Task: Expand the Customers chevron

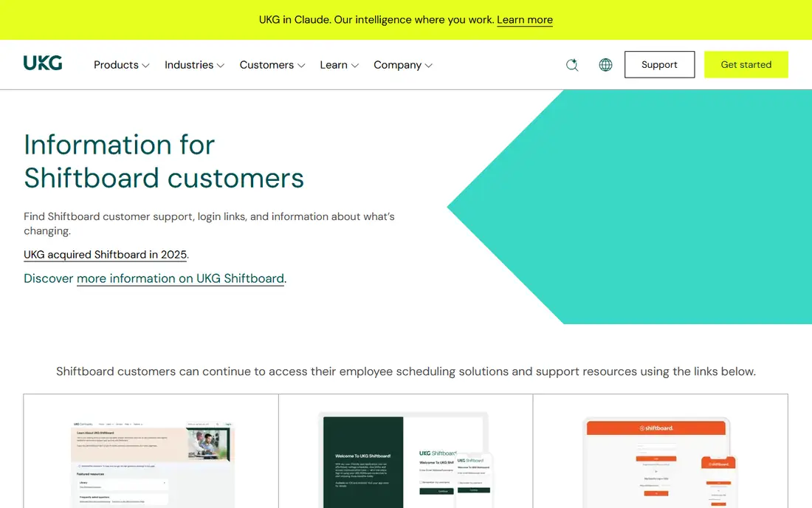Action: (x=301, y=66)
